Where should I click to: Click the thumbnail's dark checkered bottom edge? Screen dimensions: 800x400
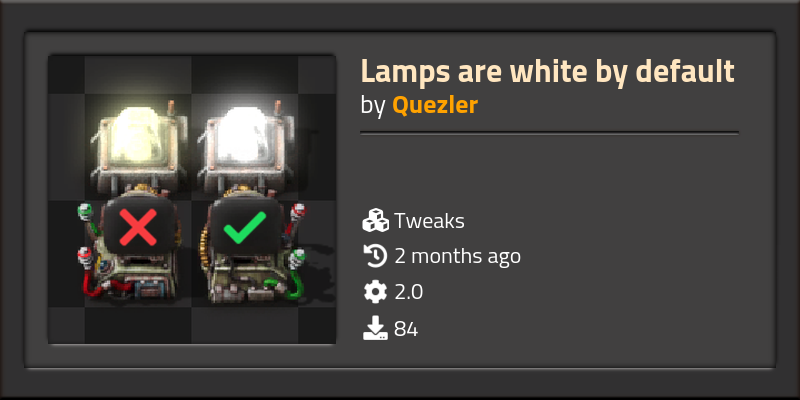(192, 327)
